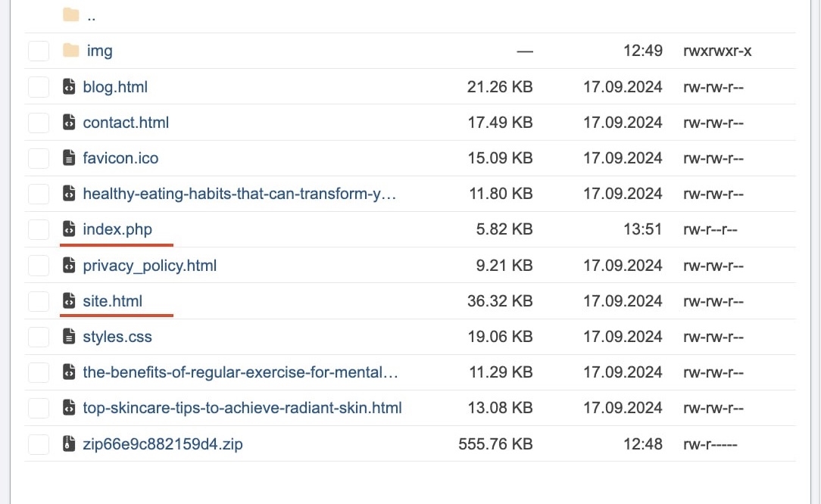Open the healthy-eating-habits HTML file
The width and height of the screenshot is (821, 504).
point(239,194)
